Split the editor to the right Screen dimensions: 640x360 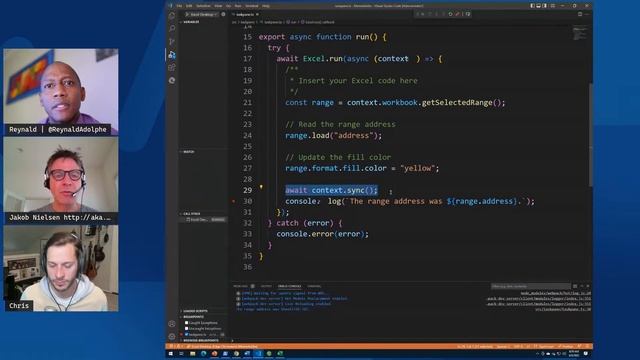click(580, 14)
